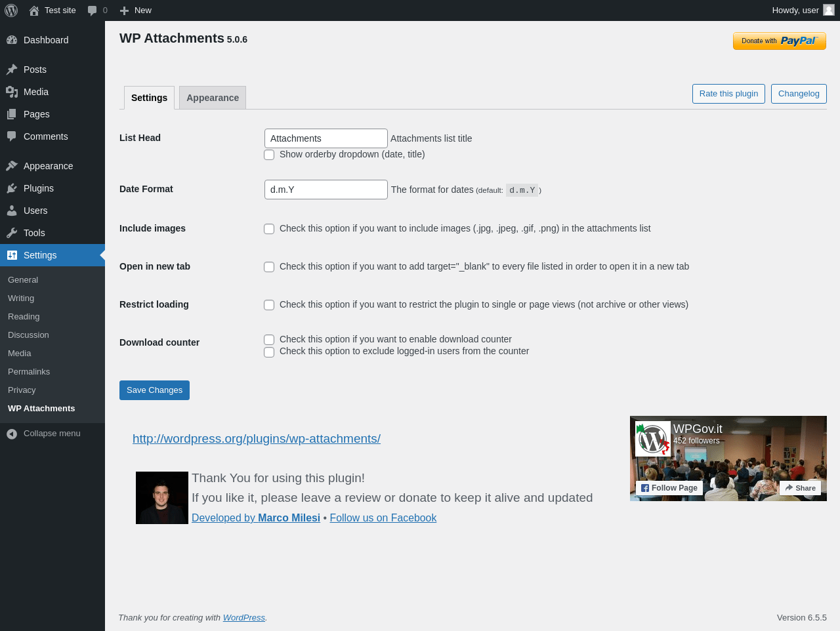Click the Save Changes button
This screenshot has width=840, height=631.
click(x=154, y=390)
